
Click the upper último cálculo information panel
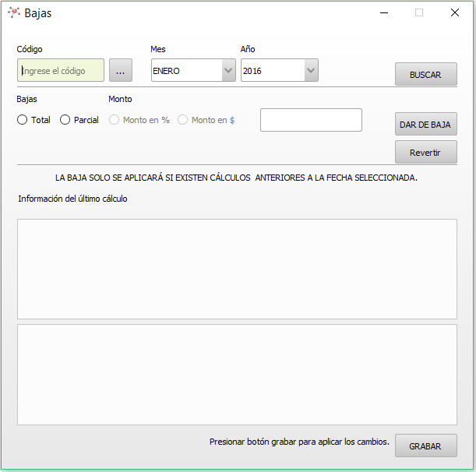pos(237,269)
